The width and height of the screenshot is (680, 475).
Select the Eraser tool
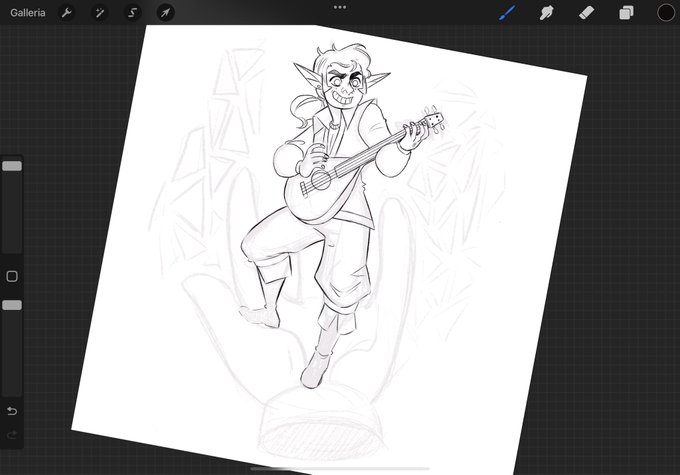pos(586,13)
